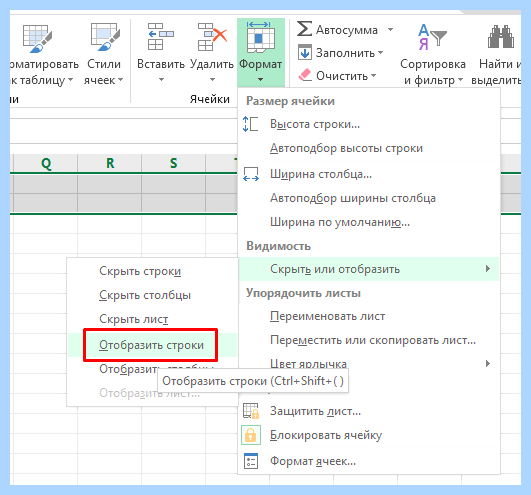Click the column width icon in menu

251,174
